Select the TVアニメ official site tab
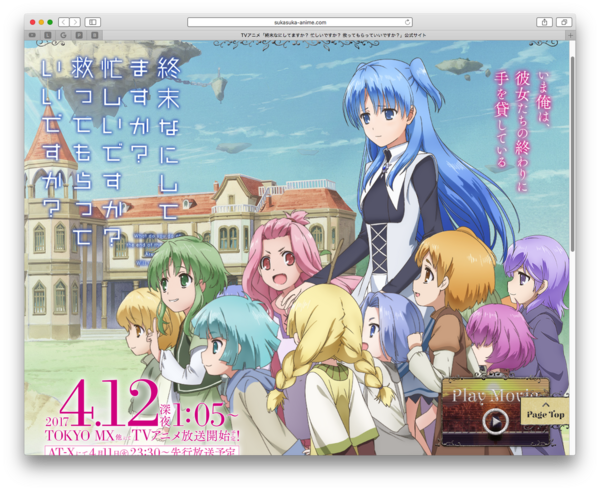 coord(334,35)
